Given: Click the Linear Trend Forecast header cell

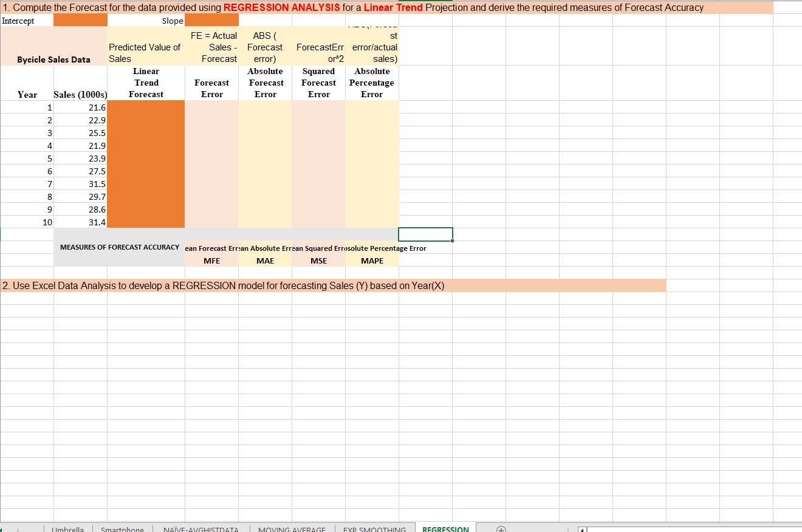Looking at the screenshot, I should (x=146, y=83).
